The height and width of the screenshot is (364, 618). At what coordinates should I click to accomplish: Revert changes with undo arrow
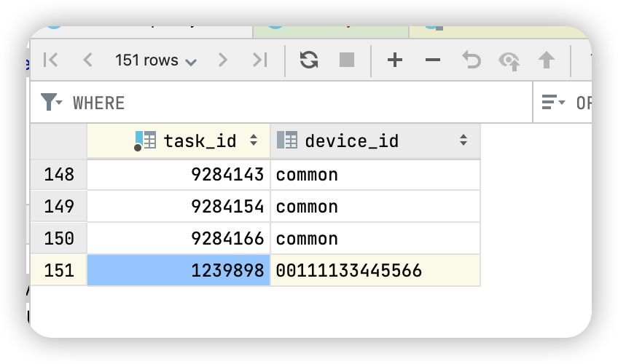(x=472, y=60)
